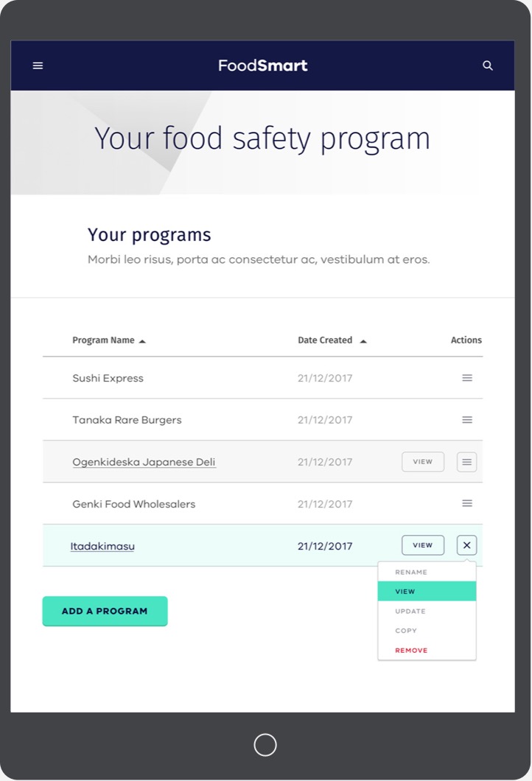Choose View in the dropdown menu

point(427,591)
